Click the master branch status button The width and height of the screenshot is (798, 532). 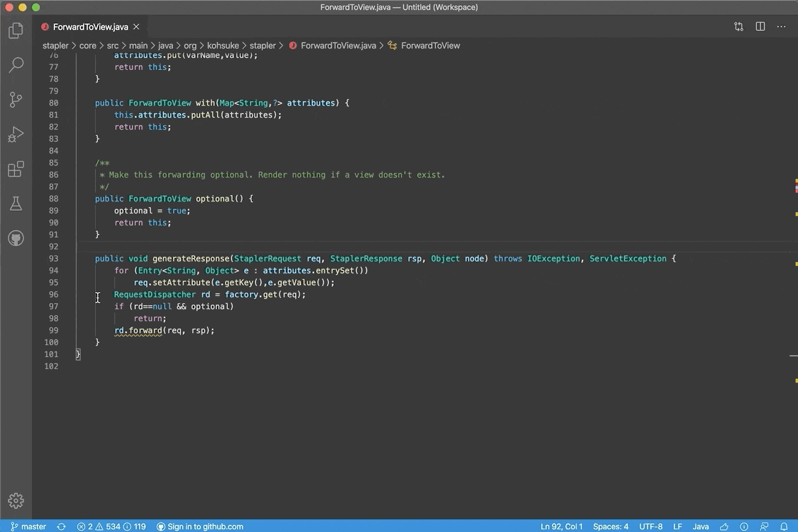pos(29,527)
